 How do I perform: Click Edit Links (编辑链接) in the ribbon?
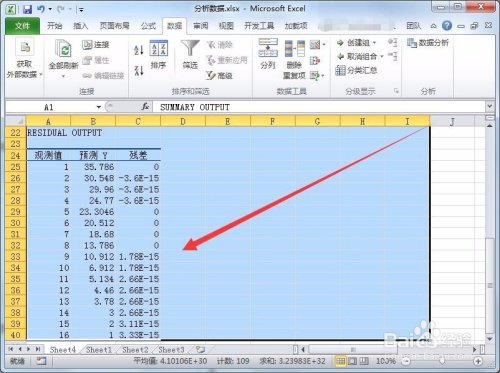coord(103,76)
